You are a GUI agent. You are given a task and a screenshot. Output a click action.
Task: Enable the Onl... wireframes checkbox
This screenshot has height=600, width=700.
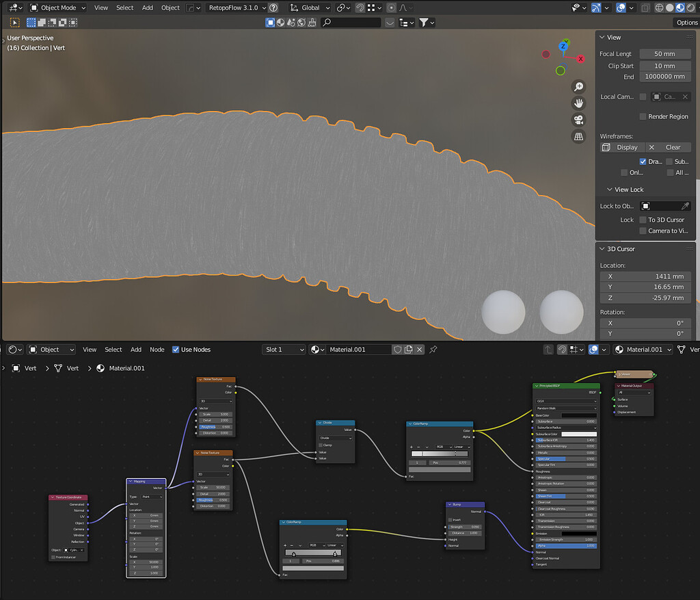[x=624, y=172]
